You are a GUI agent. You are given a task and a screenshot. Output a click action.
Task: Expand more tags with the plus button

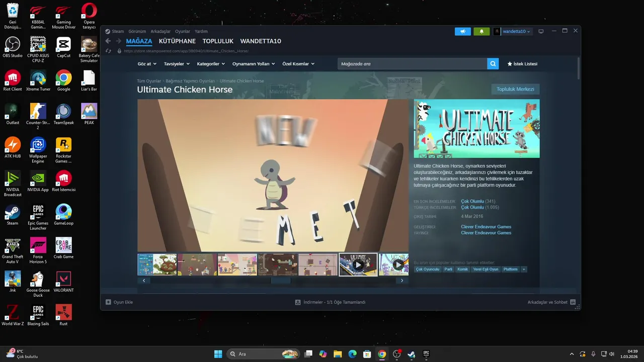[524, 269]
